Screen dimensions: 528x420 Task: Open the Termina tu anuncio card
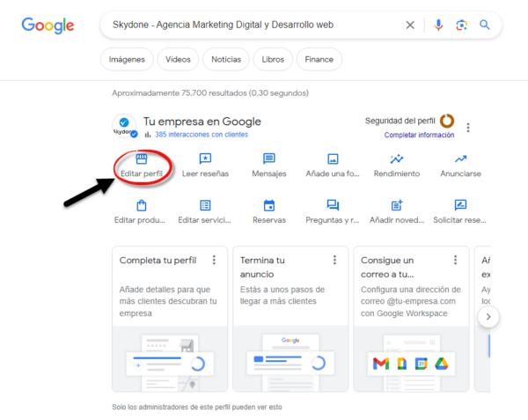[x=290, y=319]
